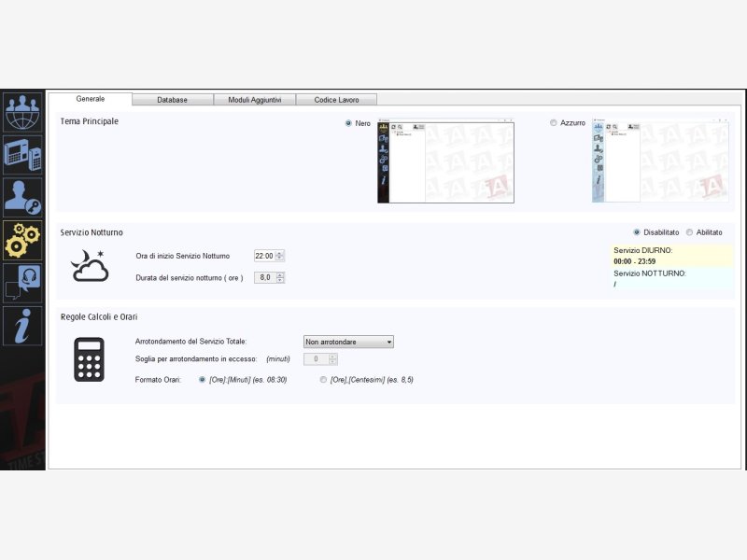Click the Nero theme preview thumbnail

point(445,162)
